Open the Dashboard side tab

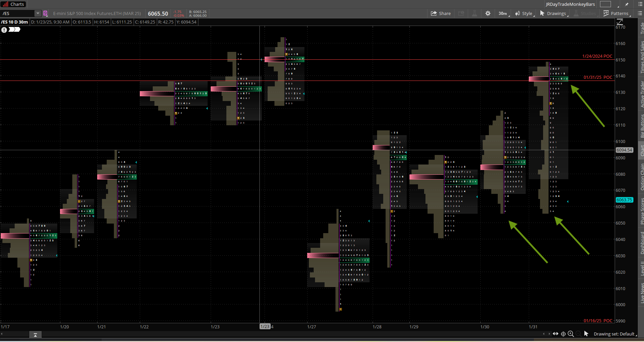point(641,243)
